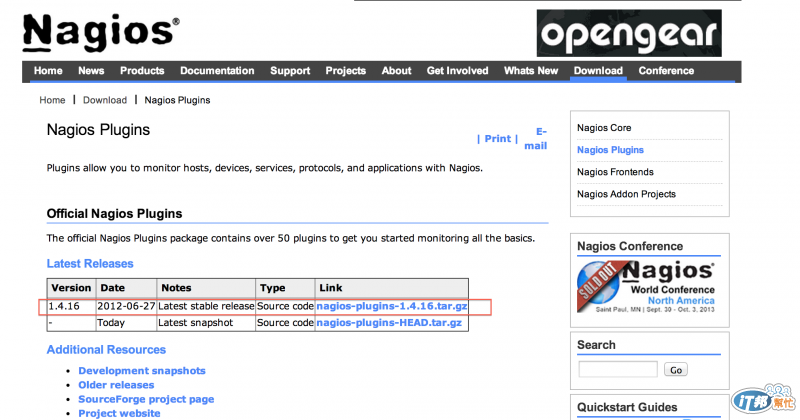Open Nagios Plugins sidebar link
The height and width of the screenshot is (420, 800).
click(610, 150)
